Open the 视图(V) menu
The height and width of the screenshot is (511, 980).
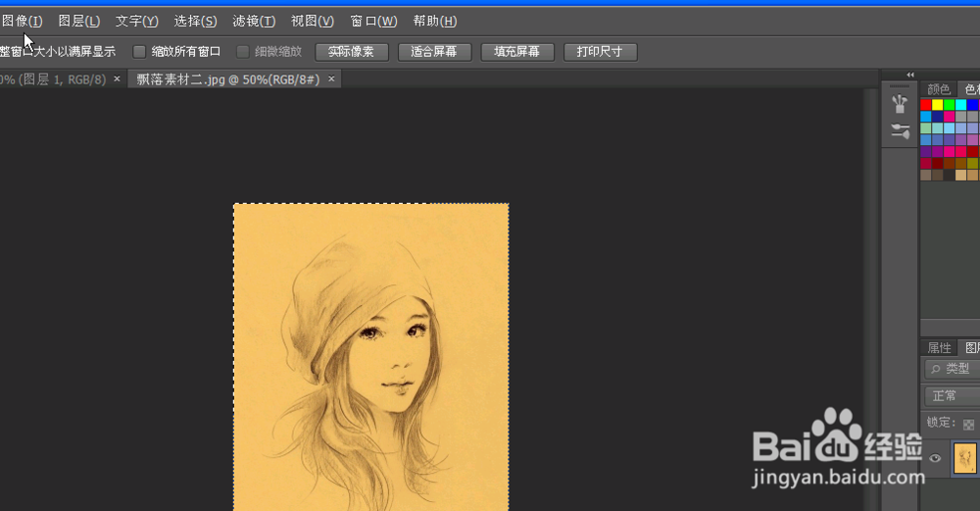pos(313,22)
